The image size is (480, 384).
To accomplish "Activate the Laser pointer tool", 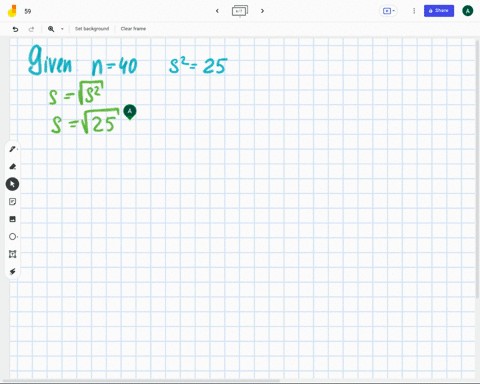I will pos(12,272).
